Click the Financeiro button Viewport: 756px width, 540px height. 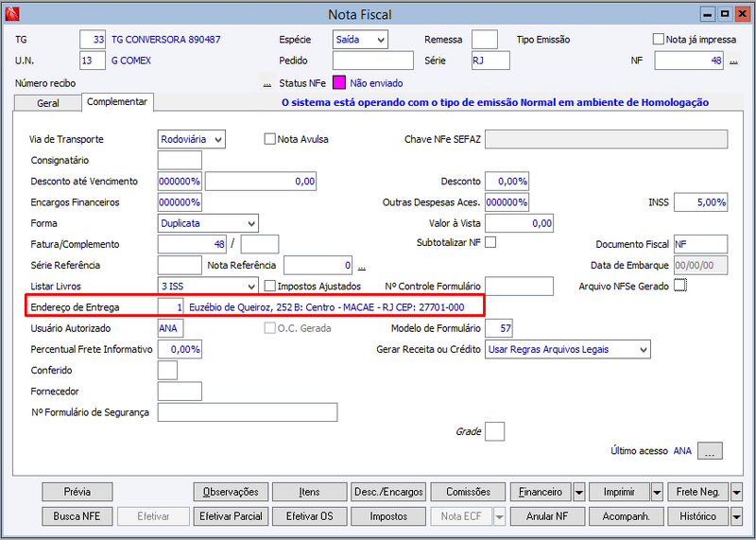(541, 492)
